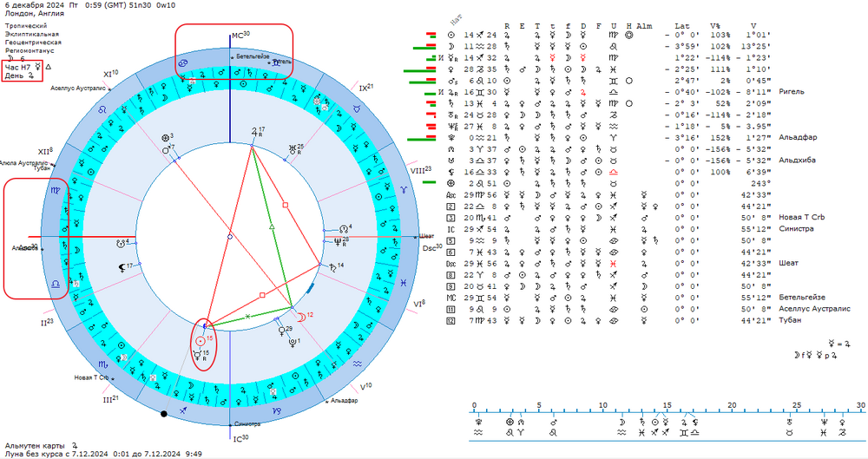Select the Mars glyph in the upper-left chart
The width and height of the screenshot is (868, 459).
[166, 150]
